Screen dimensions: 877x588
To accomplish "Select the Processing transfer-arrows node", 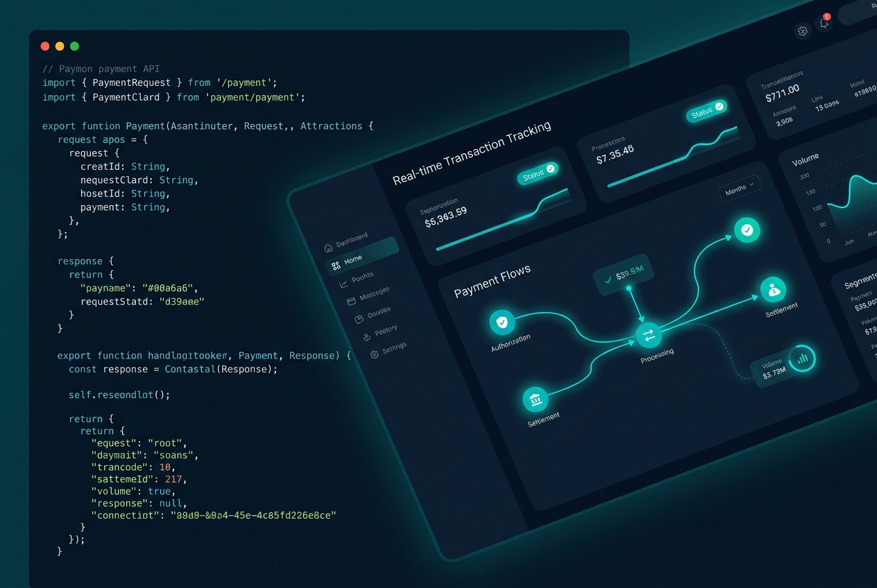I will pyautogui.click(x=649, y=336).
